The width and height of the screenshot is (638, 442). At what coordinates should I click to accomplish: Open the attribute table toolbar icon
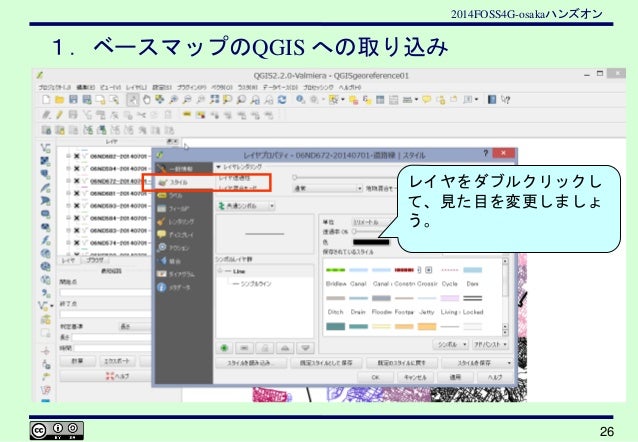[x=380, y=100]
